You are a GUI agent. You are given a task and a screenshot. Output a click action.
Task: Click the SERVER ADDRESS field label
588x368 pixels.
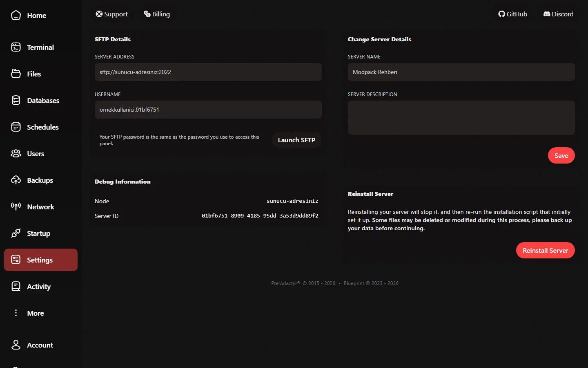click(x=115, y=56)
